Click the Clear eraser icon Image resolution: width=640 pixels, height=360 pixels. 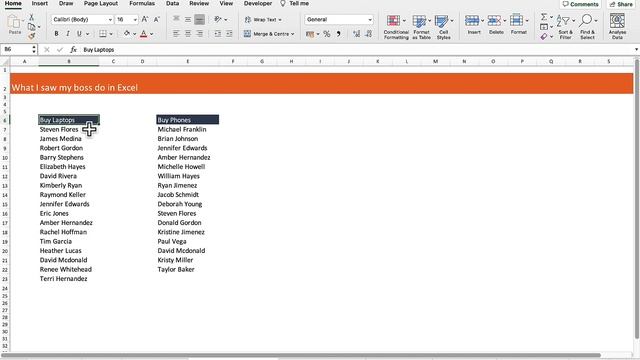click(x=544, y=37)
